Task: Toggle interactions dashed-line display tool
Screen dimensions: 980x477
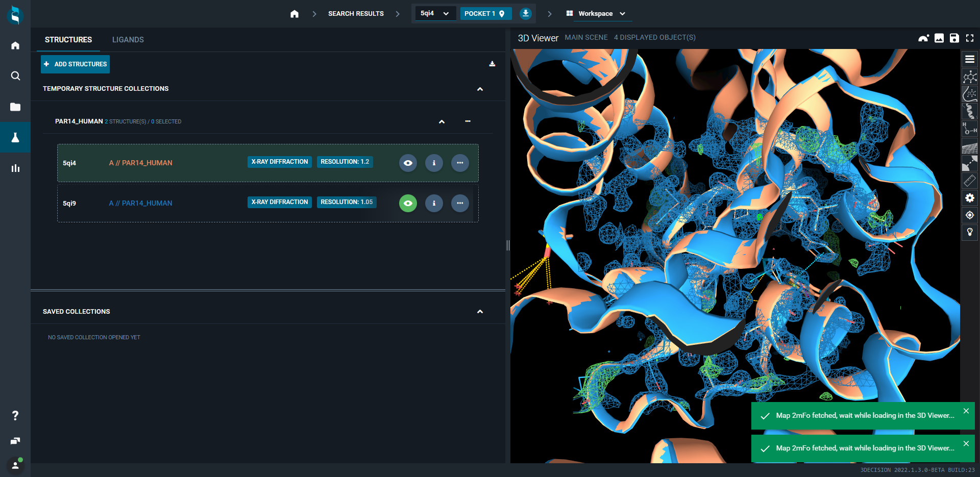Action: [x=970, y=163]
